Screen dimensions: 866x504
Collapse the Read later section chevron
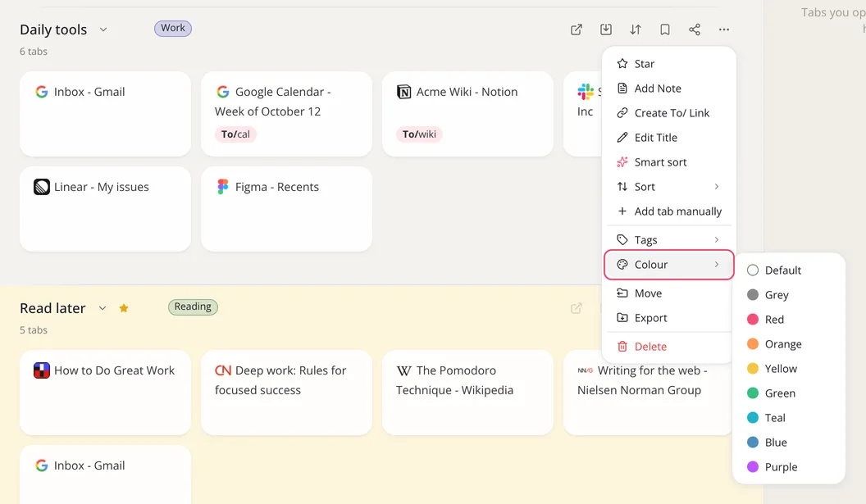pyautogui.click(x=103, y=308)
